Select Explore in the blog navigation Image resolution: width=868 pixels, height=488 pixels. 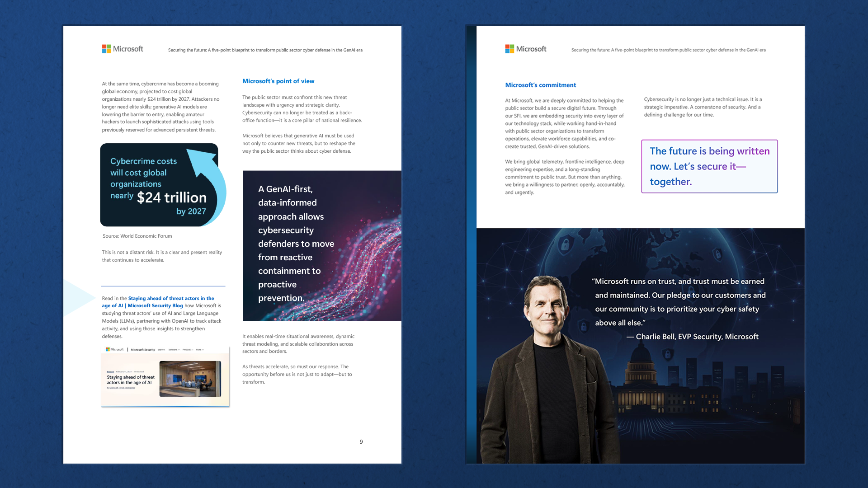click(161, 350)
